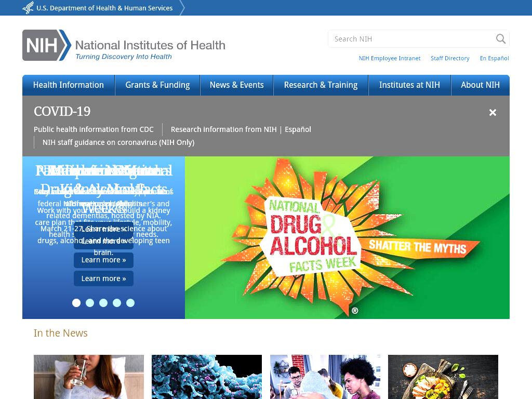This screenshot has width=532, height=399.
Task: Open Public health information from CDC
Action: (94, 129)
